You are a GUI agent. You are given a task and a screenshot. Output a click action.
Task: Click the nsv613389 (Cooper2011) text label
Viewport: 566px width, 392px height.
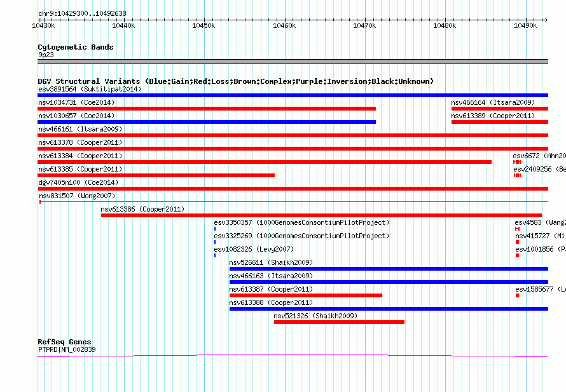493,116
